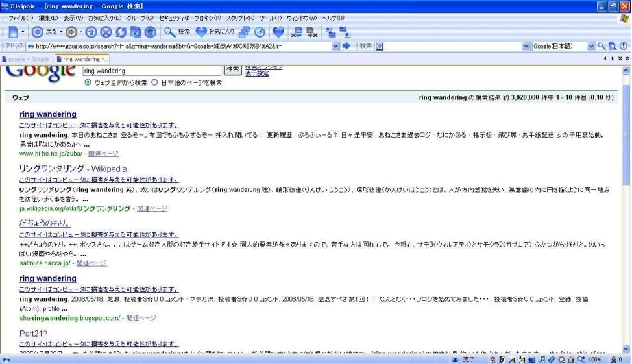The height and width of the screenshot is (364, 632).
Task: Open Part21? search result link
Action: (x=34, y=334)
